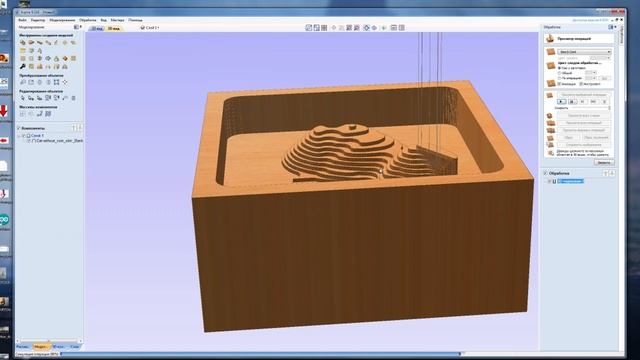This screenshot has width=640, height=360.
Task: Open the Редактор menu
Action: coord(38,20)
